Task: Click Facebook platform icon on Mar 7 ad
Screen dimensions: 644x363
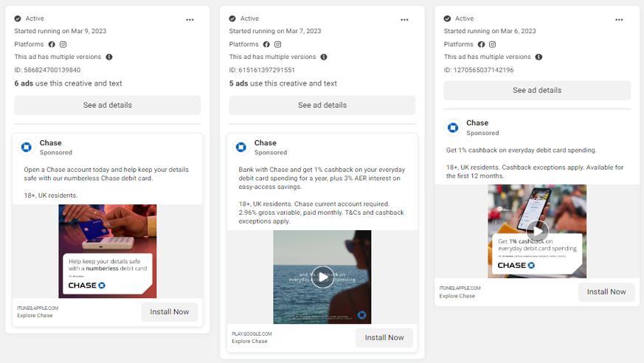Action: tap(266, 44)
